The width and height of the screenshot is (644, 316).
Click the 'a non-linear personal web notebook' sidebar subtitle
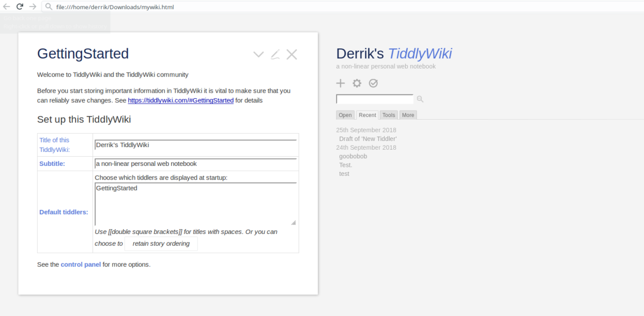click(x=386, y=67)
